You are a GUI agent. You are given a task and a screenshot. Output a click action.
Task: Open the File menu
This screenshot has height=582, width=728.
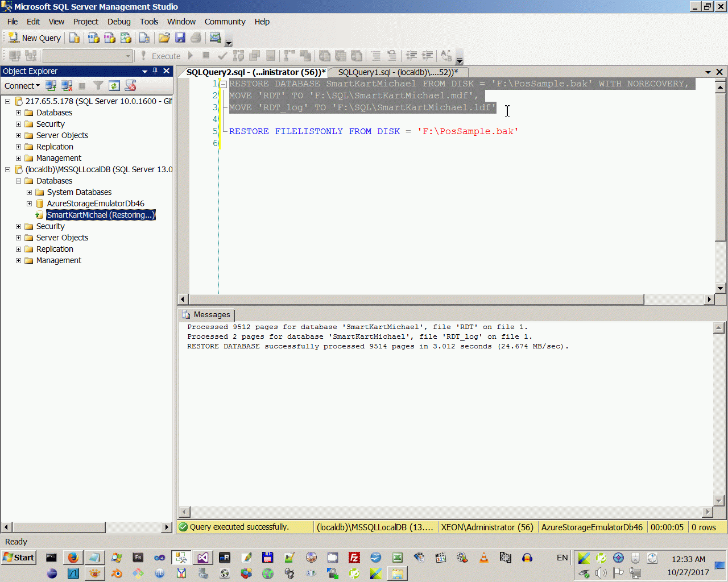coord(13,22)
